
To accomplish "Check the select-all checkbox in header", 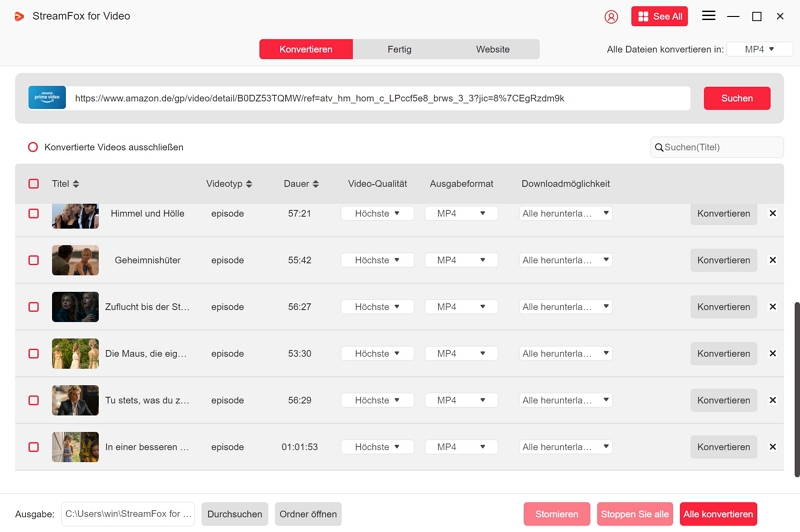I will tap(33, 184).
